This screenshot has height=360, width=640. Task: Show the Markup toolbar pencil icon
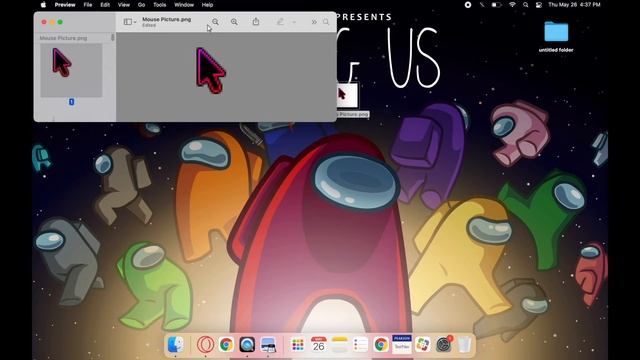click(x=280, y=22)
